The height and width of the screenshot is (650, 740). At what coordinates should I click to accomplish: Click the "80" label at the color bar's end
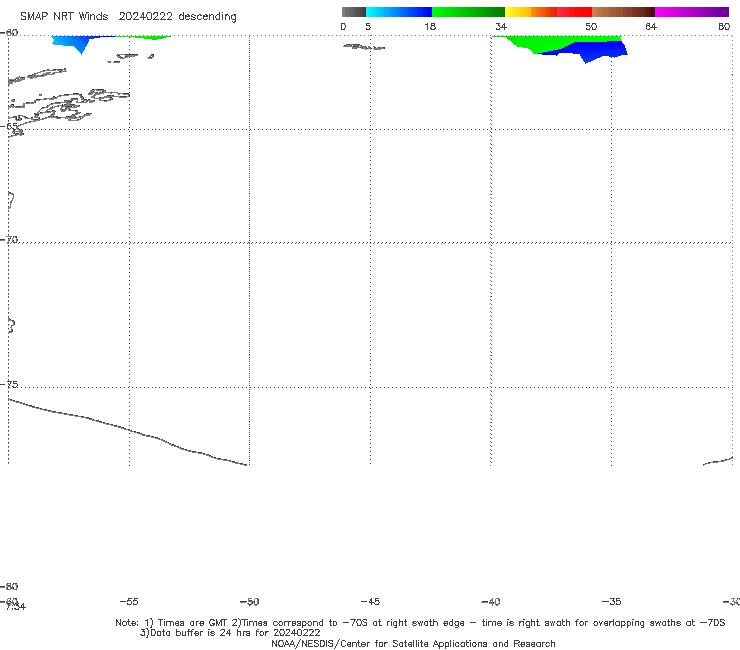click(724, 26)
